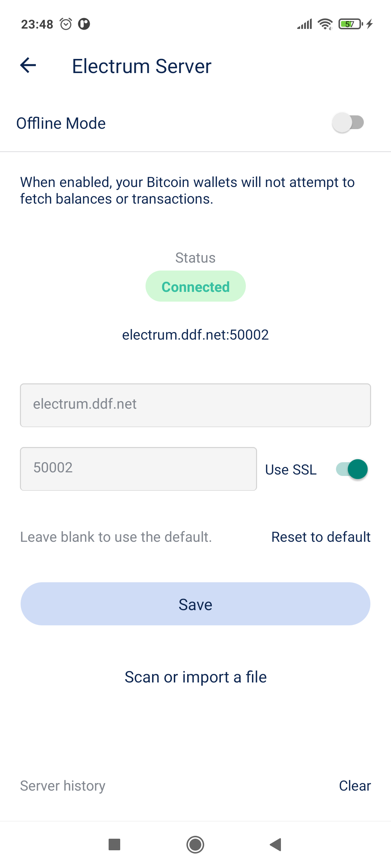Tap the Save button
Viewport: 391px width, 868px height.
click(x=195, y=604)
